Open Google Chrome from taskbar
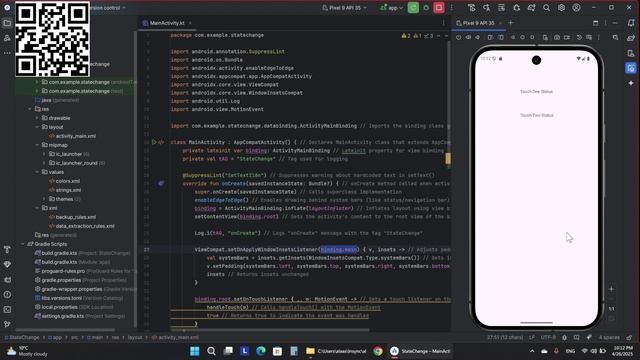This screenshot has width=640, height=360. tap(378, 351)
